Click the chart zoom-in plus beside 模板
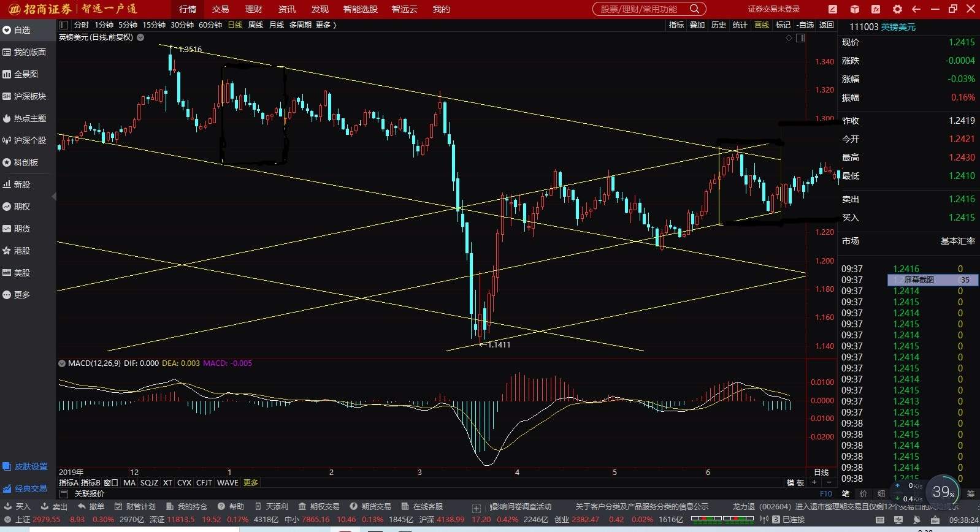Image resolution: width=980 pixels, height=532 pixels. click(814, 483)
